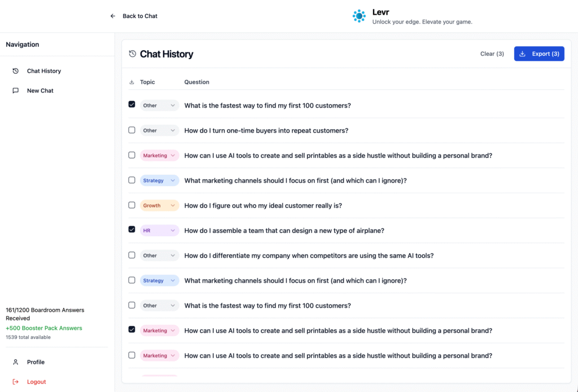Open the HR topic dropdown
This screenshot has height=392, width=578.
159,231
